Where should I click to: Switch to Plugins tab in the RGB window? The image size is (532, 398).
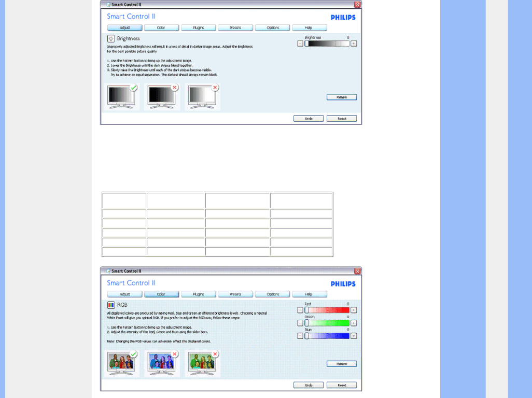tap(198, 294)
